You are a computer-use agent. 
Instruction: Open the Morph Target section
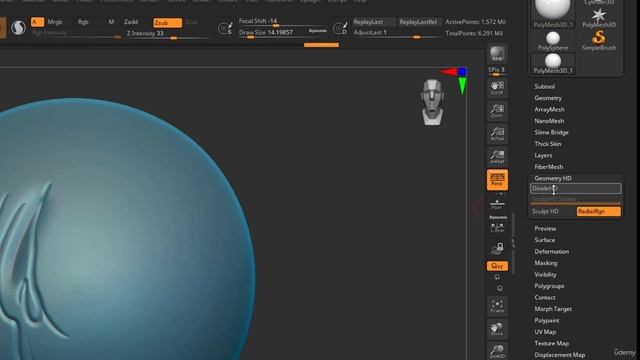click(x=553, y=309)
